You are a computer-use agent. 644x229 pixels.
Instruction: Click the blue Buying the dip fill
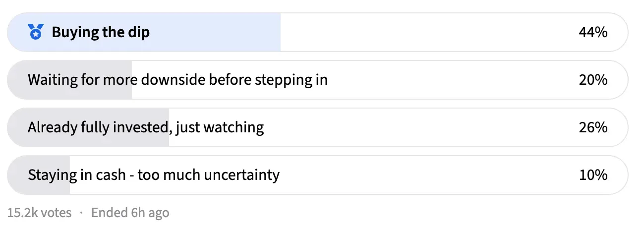[x=144, y=32]
